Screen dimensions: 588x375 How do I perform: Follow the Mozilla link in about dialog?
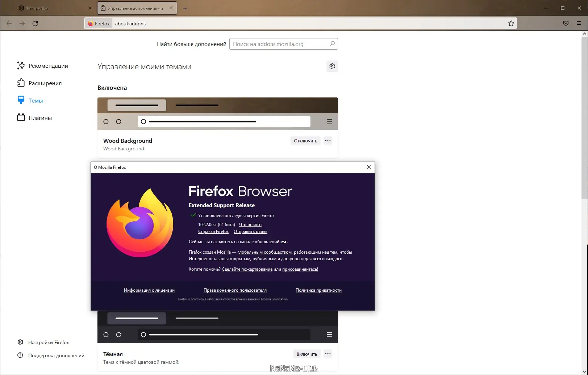tap(224, 252)
